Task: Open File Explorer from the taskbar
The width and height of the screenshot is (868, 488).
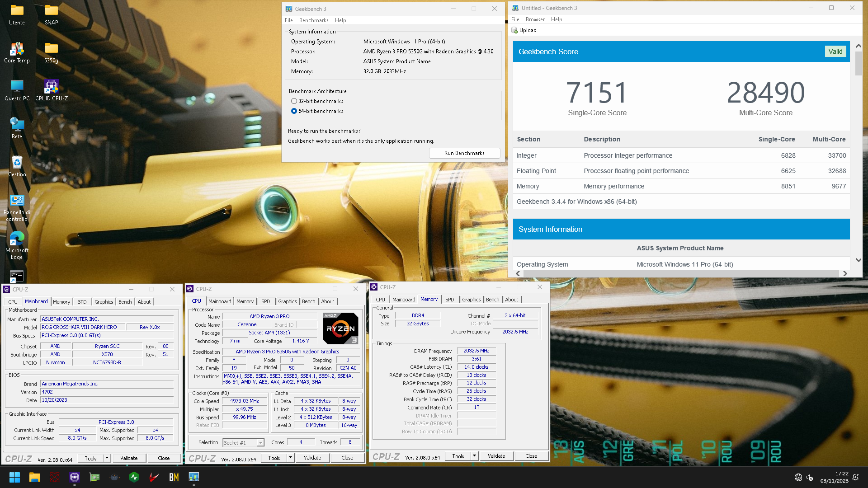Action: [x=35, y=477]
